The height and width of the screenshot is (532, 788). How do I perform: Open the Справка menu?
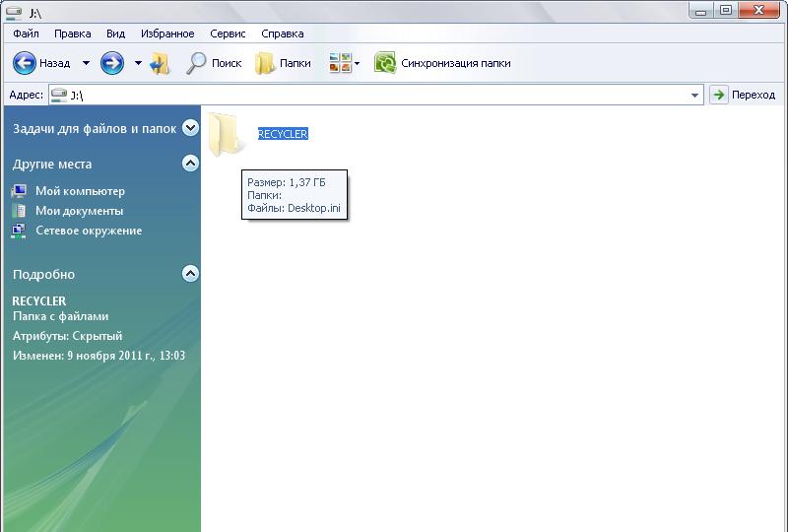(x=283, y=33)
